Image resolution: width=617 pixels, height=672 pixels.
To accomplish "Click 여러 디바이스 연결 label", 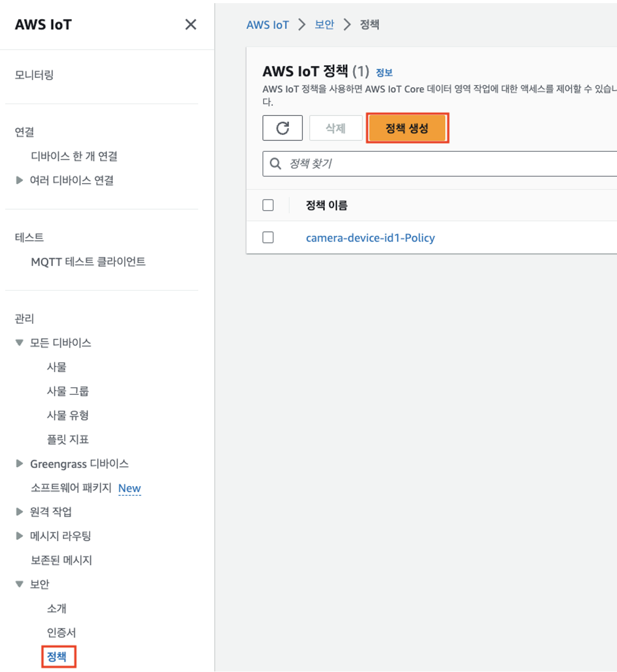I will (72, 180).
